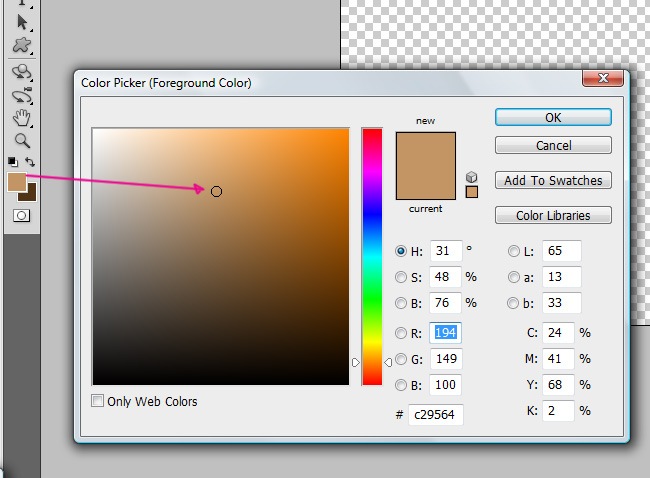The height and width of the screenshot is (478, 650).
Task: Select the Lab a radio button
Action: pos(514,277)
